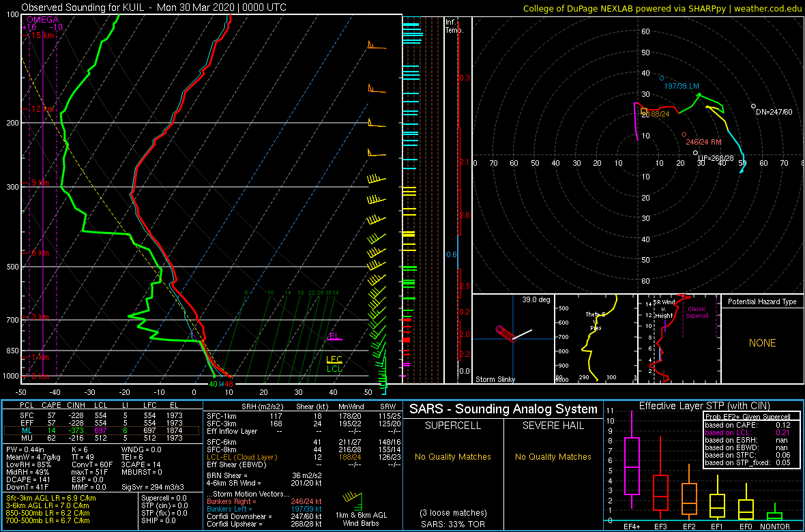
Task: Click the Effective Layer STP title
Action: [704, 407]
